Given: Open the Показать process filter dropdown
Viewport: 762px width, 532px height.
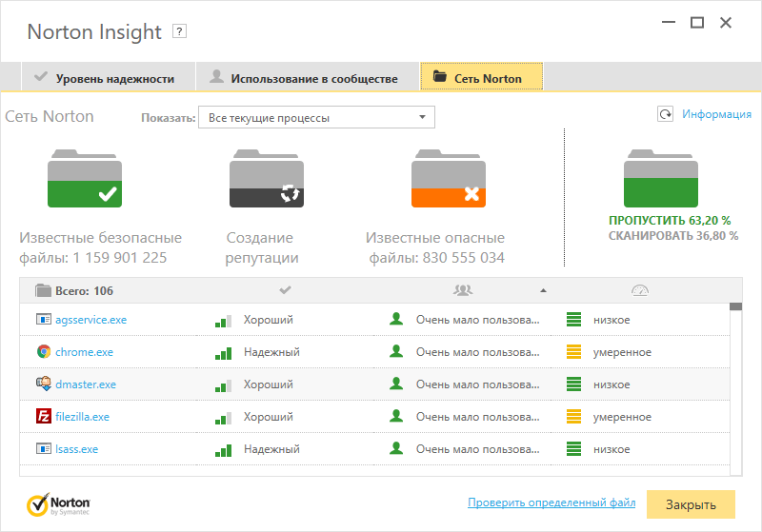Looking at the screenshot, I should 315,118.
